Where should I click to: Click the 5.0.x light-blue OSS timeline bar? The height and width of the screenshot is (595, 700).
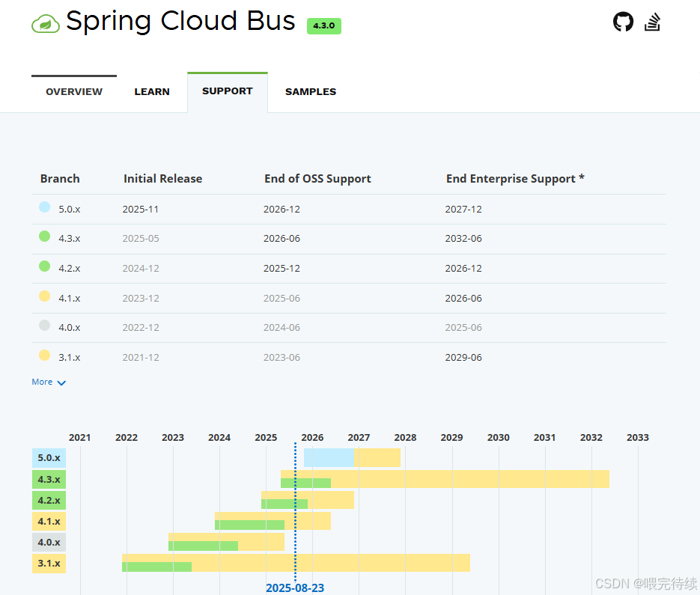point(329,458)
